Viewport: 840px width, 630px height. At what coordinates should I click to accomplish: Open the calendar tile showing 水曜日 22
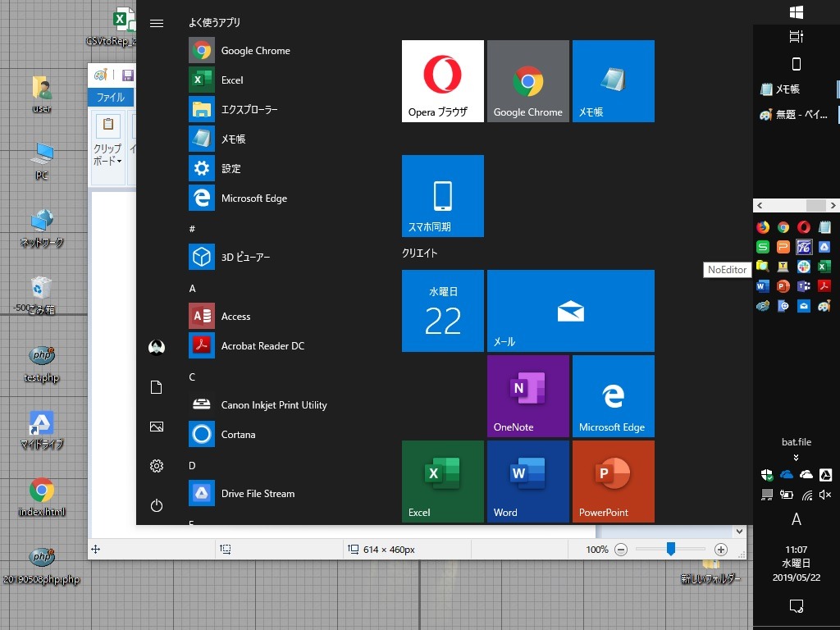(442, 311)
